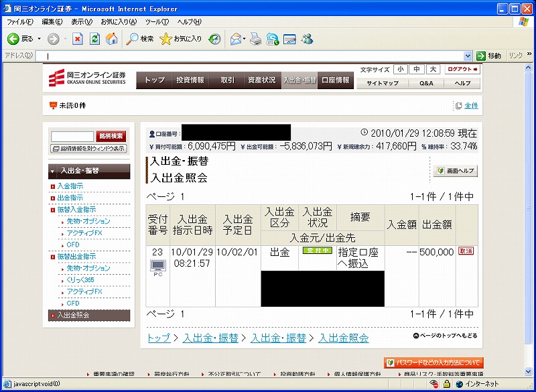This screenshot has width=536, height=392.
Task: Select large font size 大
Action: click(432, 69)
